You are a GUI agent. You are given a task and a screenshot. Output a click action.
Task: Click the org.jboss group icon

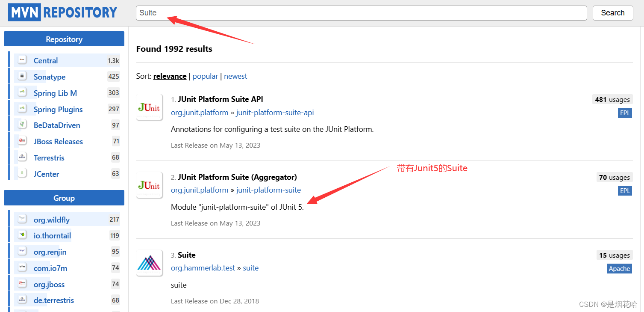point(22,284)
